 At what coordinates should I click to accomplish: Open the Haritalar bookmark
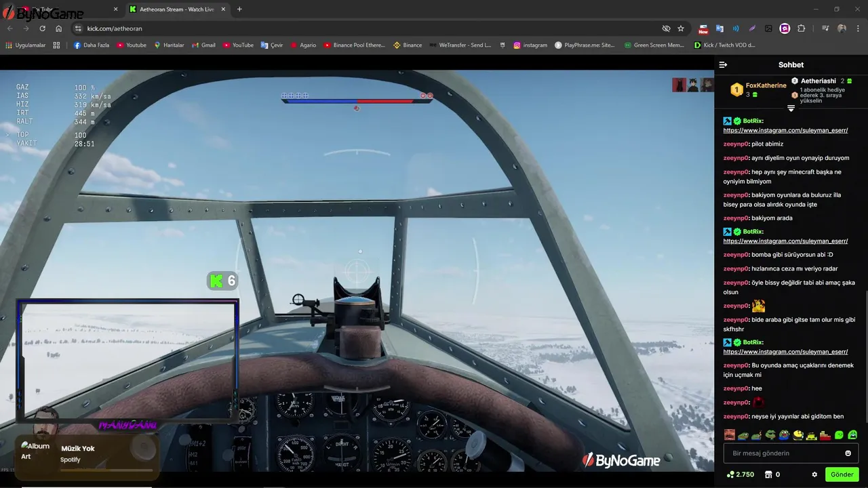(x=169, y=45)
